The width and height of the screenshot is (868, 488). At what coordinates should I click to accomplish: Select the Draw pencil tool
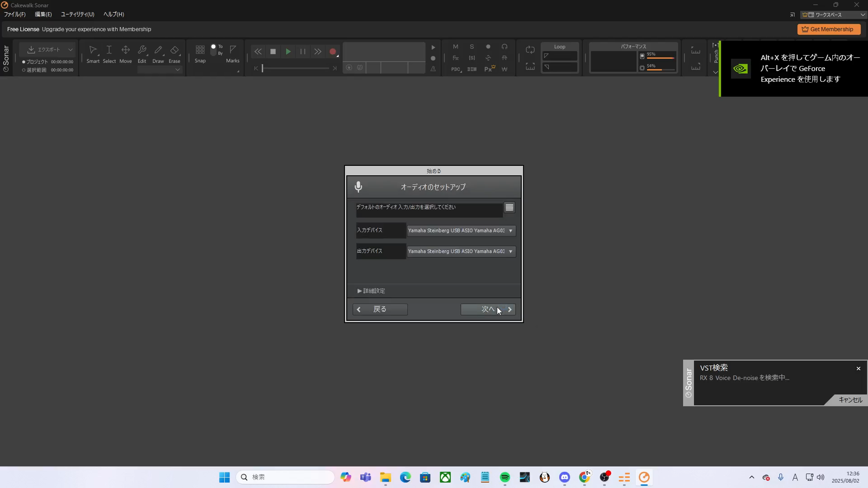[x=158, y=54]
